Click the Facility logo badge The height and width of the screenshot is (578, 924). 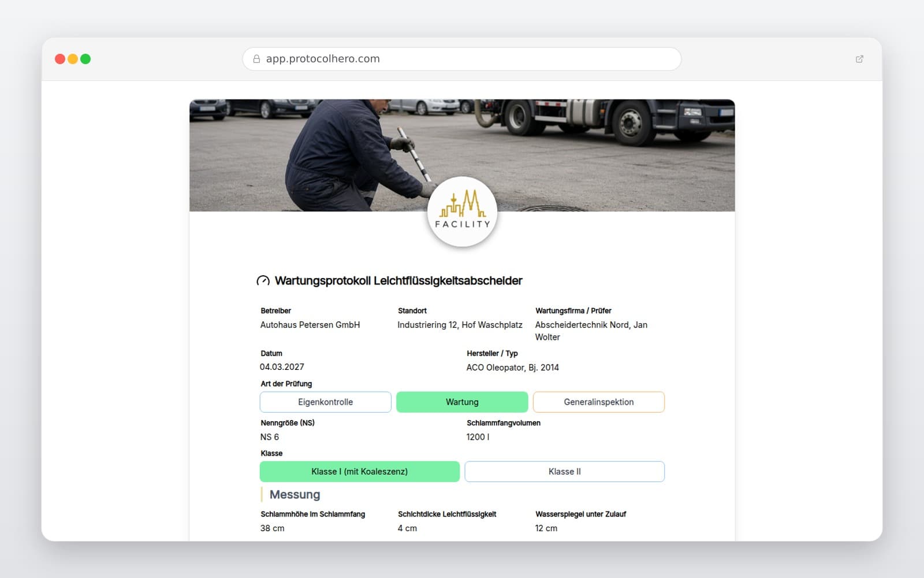[x=462, y=212]
